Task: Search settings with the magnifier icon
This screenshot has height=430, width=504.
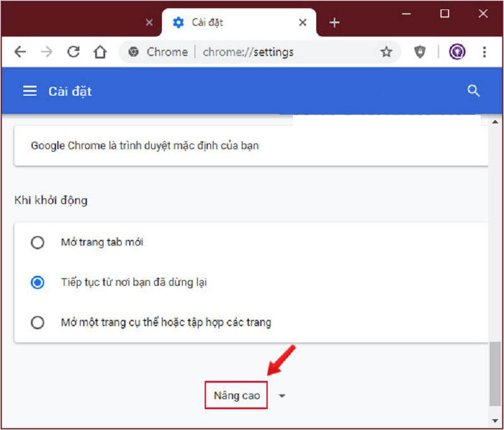Action: [474, 91]
